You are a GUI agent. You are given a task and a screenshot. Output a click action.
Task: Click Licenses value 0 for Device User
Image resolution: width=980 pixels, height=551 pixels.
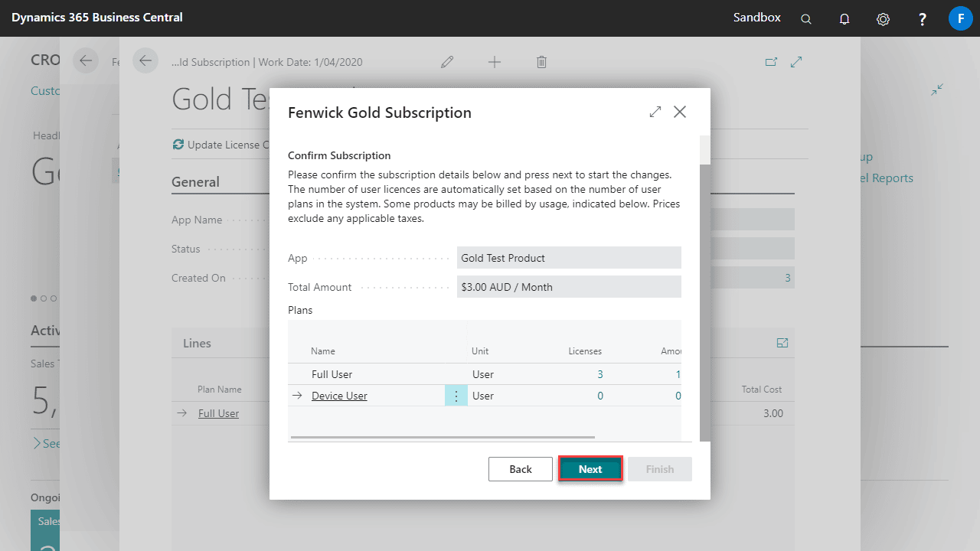(600, 396)
